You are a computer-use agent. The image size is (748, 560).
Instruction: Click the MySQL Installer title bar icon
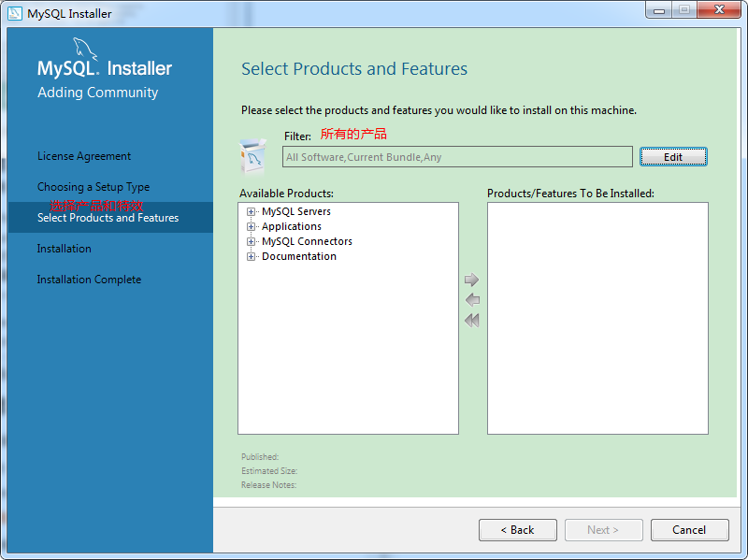[x=15, y=13]
